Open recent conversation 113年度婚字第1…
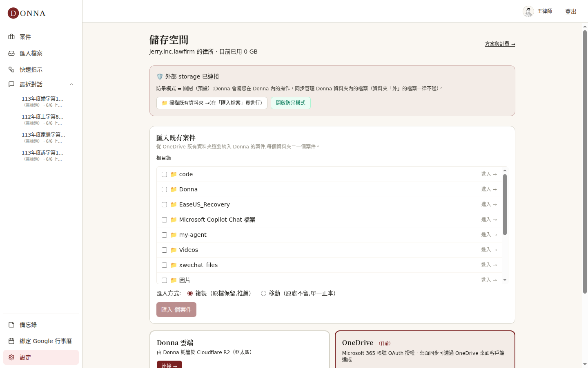This screenshot has width=588, height=368. pos(43,101)
